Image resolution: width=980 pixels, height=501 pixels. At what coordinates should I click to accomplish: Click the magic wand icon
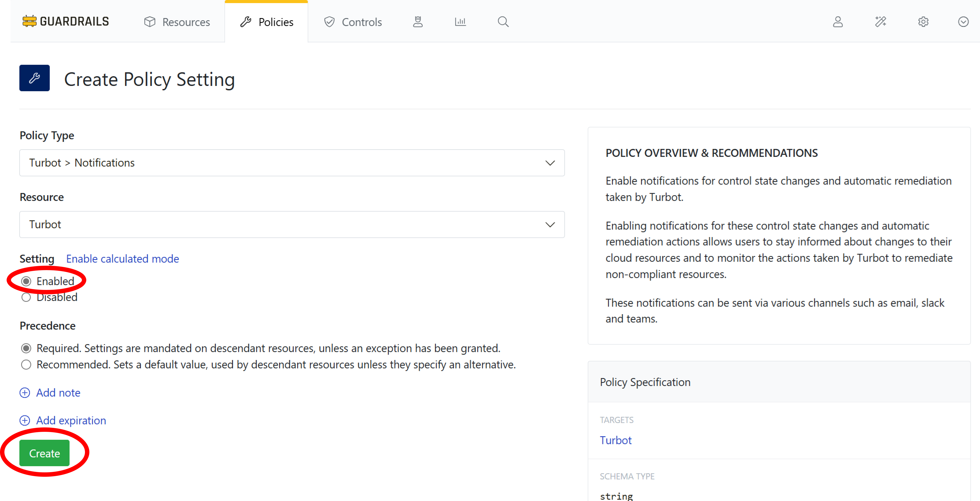click(x=881, y=22)
